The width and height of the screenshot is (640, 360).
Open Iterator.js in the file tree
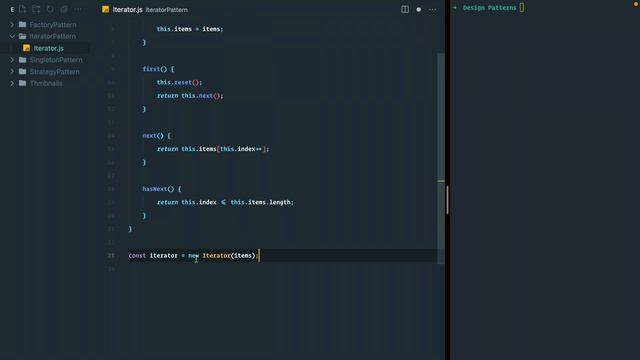[x=49, y=48]
